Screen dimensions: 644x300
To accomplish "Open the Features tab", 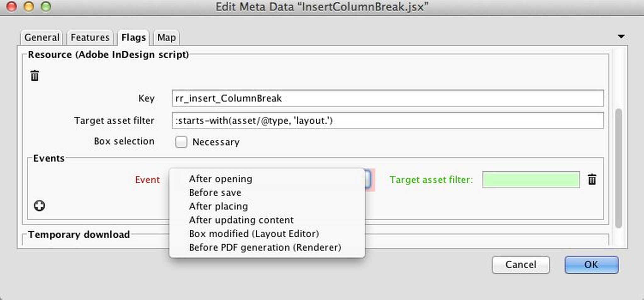I will [x=90, y=37].
